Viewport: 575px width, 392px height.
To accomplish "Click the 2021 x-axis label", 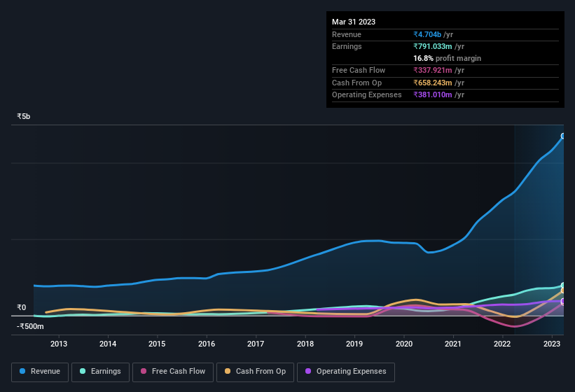I will click(x=453, y=344).
